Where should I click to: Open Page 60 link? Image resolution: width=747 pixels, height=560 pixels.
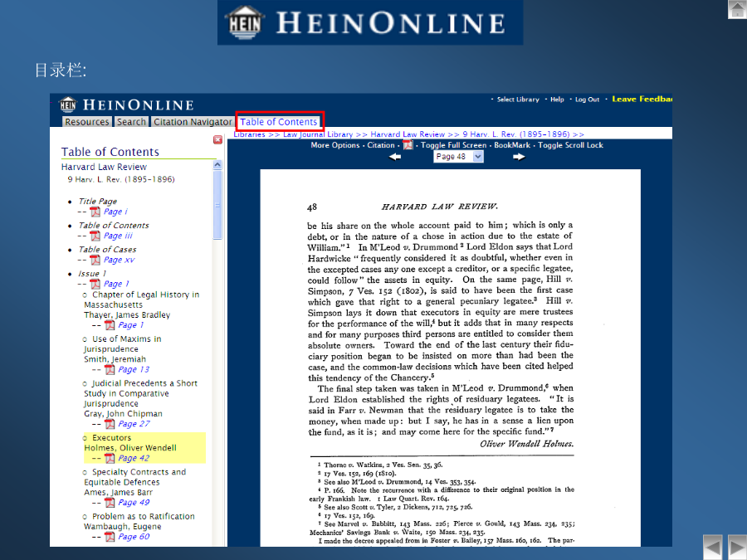[134, 537]
